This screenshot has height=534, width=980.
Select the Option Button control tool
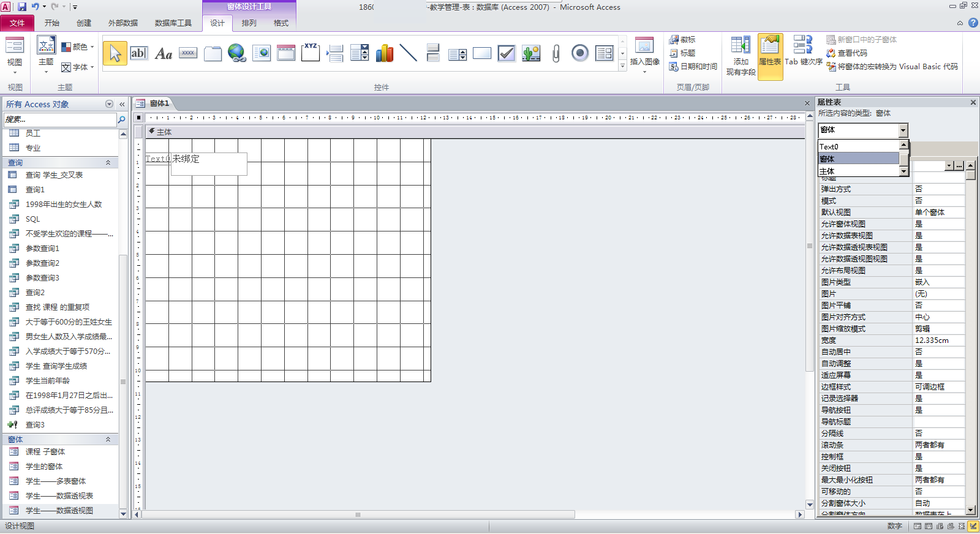(580, 53)
